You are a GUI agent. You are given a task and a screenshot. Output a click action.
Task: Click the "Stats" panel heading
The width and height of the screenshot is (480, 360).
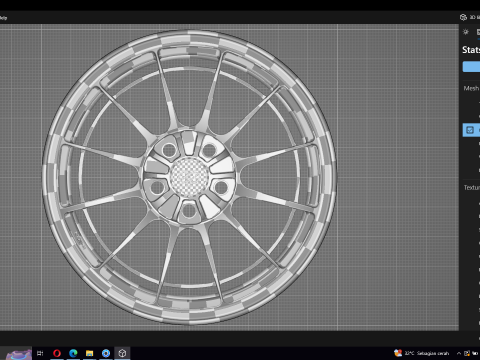(471, 50)
